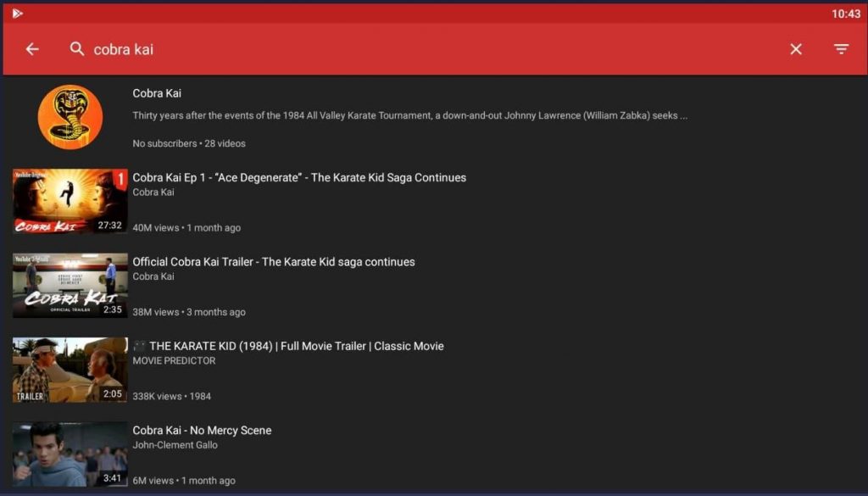Click 40M views • 1 month ago text

[x=186, y=227]
